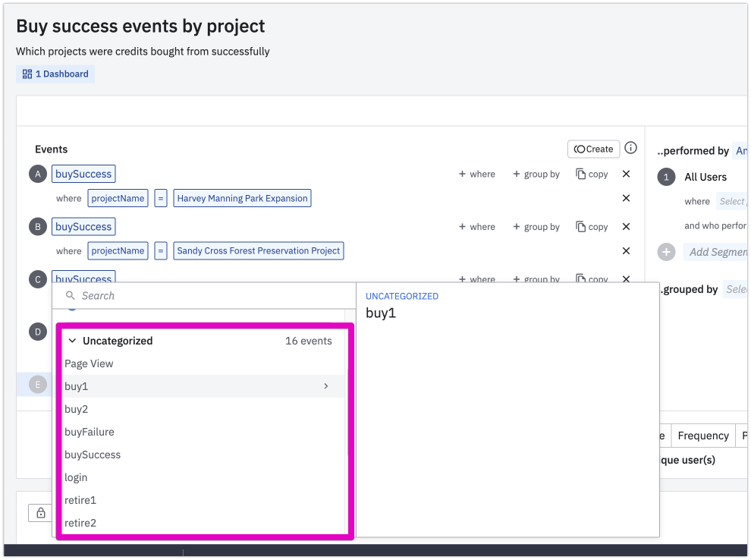Copy event B using copy icon
The height and width of the screenshot is (560, 751).
(x=592, y=226)
